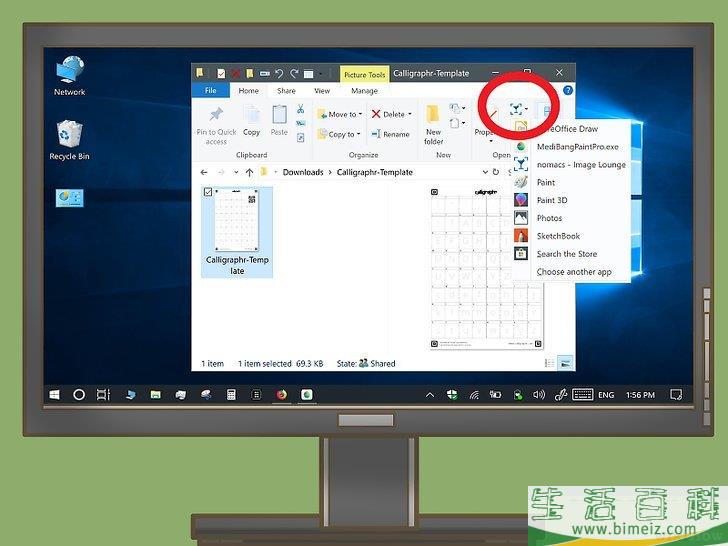Toggle the Calligraphr-Template file checkbox
728x546 pixels.
pos(208,192)
